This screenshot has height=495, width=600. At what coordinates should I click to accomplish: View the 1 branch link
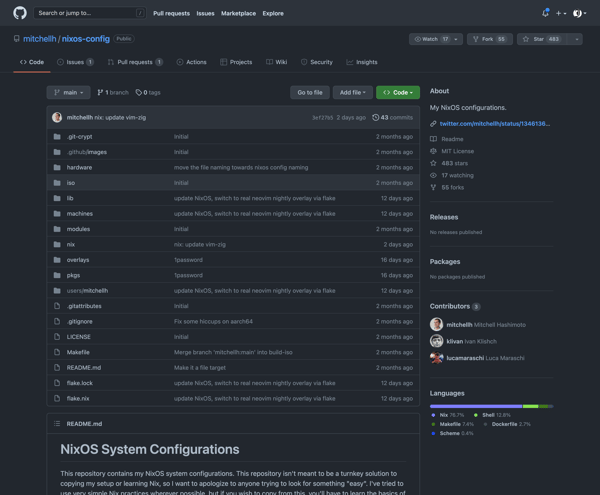pos(113,93)
